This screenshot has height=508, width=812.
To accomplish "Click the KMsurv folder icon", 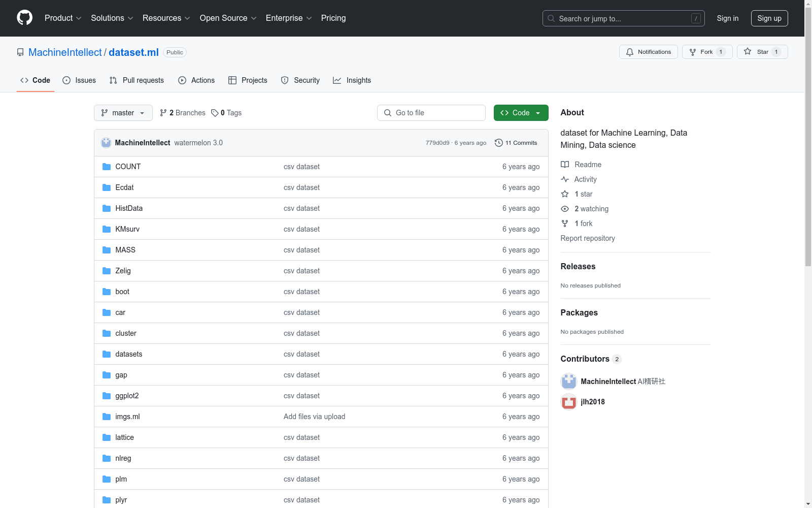I will [x=107, y=229].
